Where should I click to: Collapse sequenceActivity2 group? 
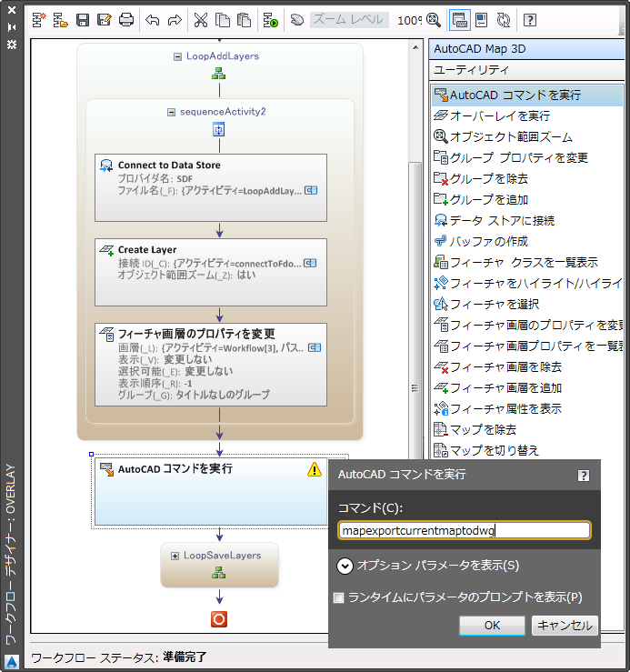point(171,112)
